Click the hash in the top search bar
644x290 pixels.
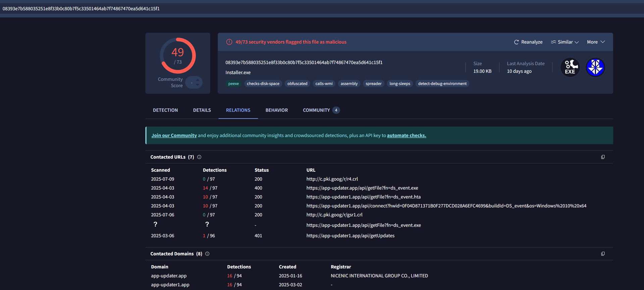point(81,9)
